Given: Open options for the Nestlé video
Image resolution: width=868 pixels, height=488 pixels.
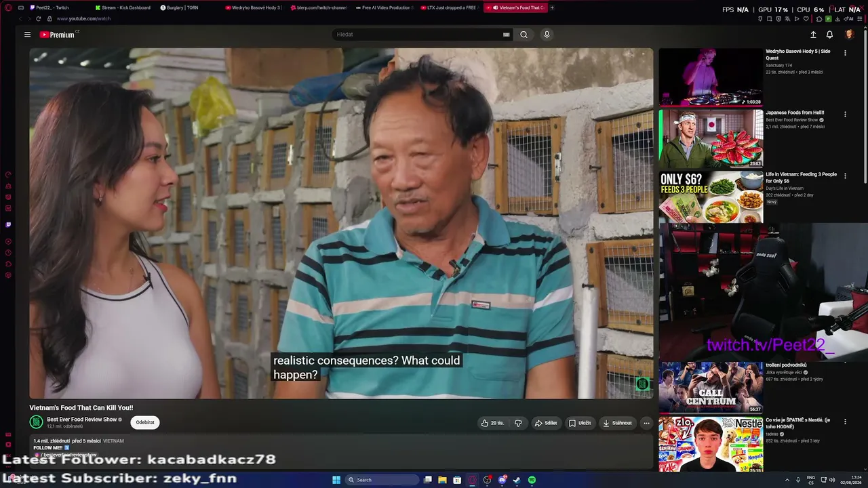Looking at the screenshot, I should pos(845,422).
